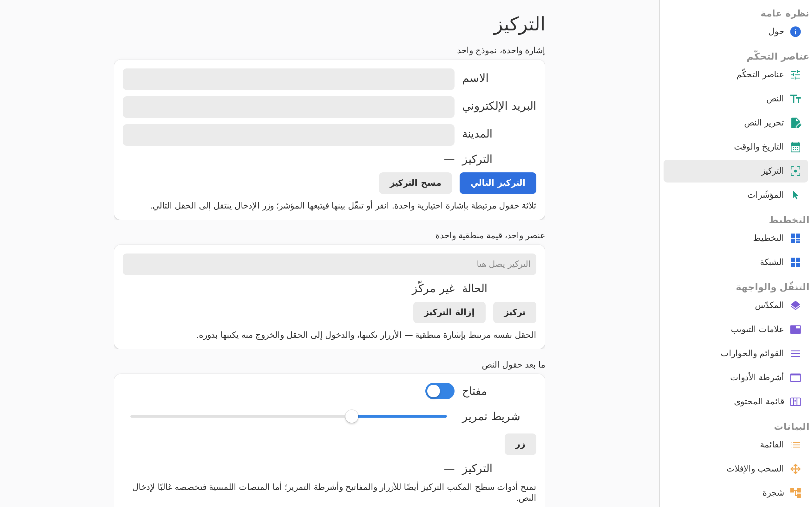Open the التاريخ والوقت calendar icon
812x507 pixels.
[x=795, y=147]
